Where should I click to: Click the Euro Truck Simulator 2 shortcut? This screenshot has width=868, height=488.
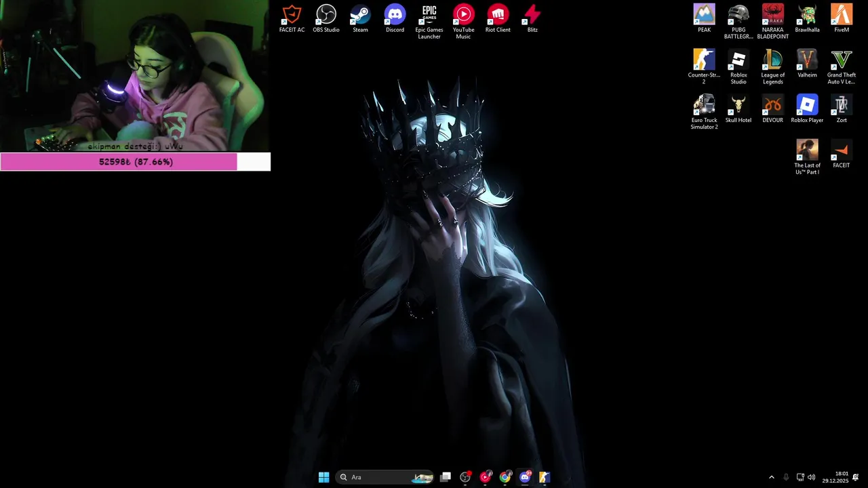click(704, 112)
